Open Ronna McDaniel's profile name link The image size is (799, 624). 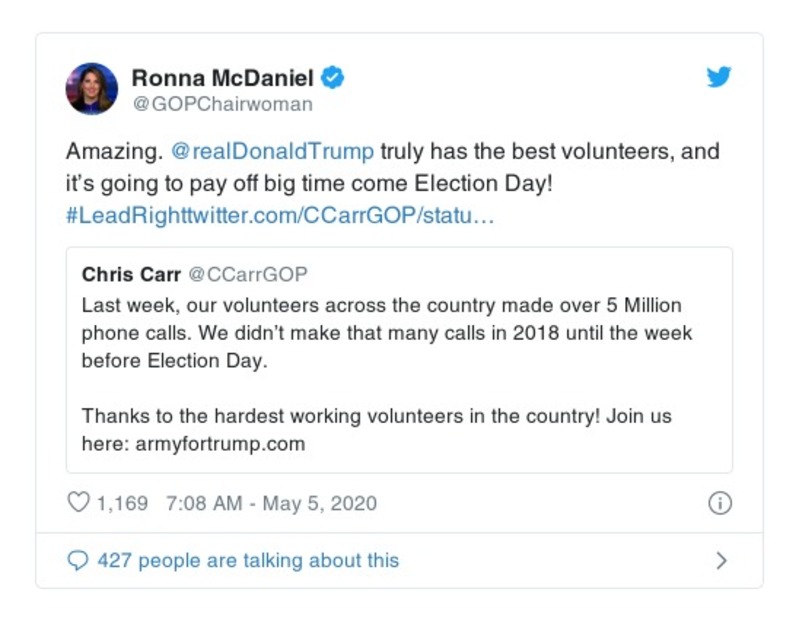pos(223,78)
